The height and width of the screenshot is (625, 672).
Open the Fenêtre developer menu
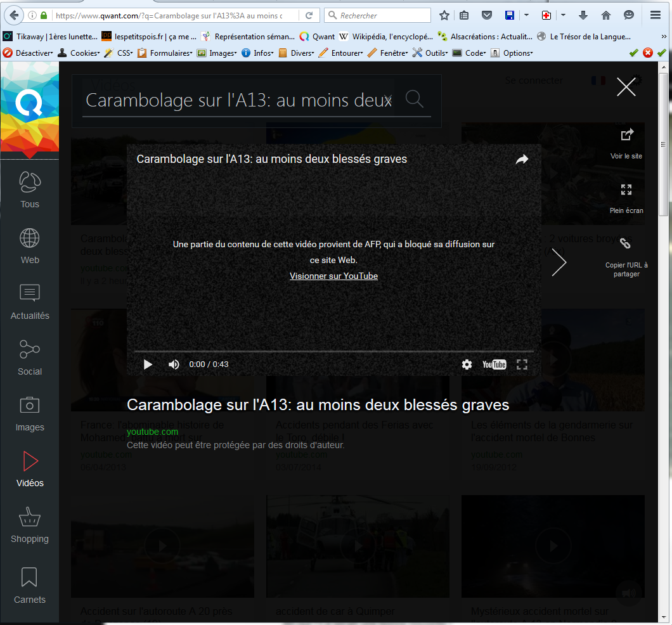(388, 53)
